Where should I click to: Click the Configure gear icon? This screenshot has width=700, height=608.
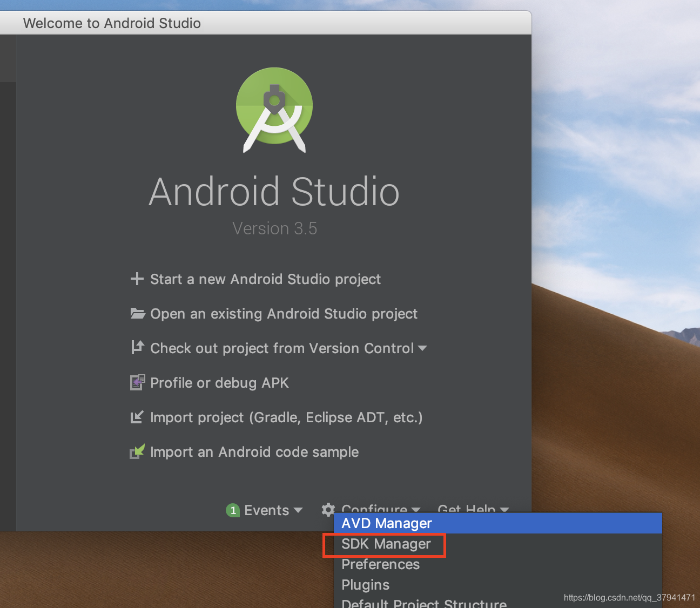pos(328,510)
